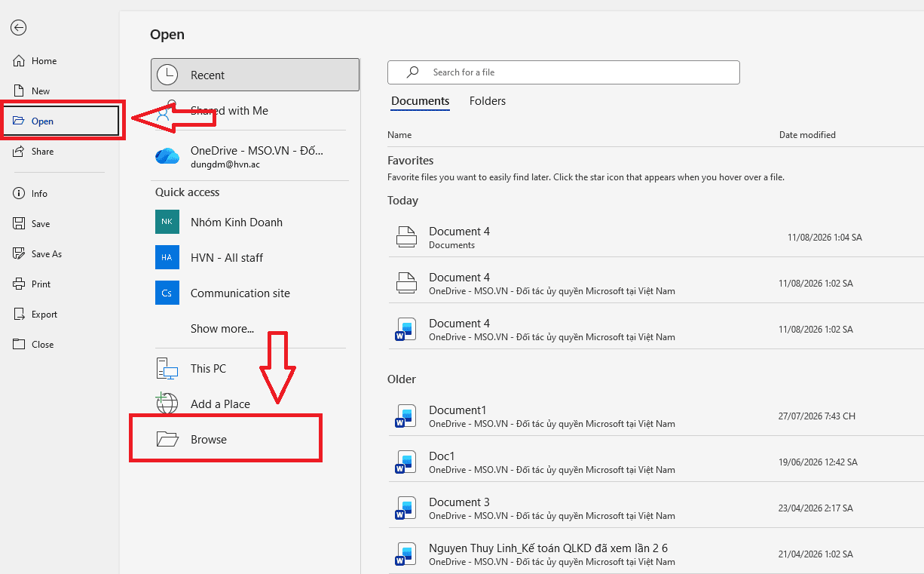The height and width of the screenshot is (574, 924).
Task: Click Word icon of Doc1 file
Action: pos(406,462)
